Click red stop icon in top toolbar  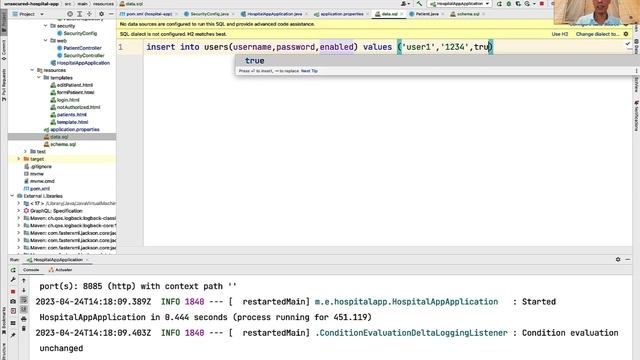(x=542, y=4)
